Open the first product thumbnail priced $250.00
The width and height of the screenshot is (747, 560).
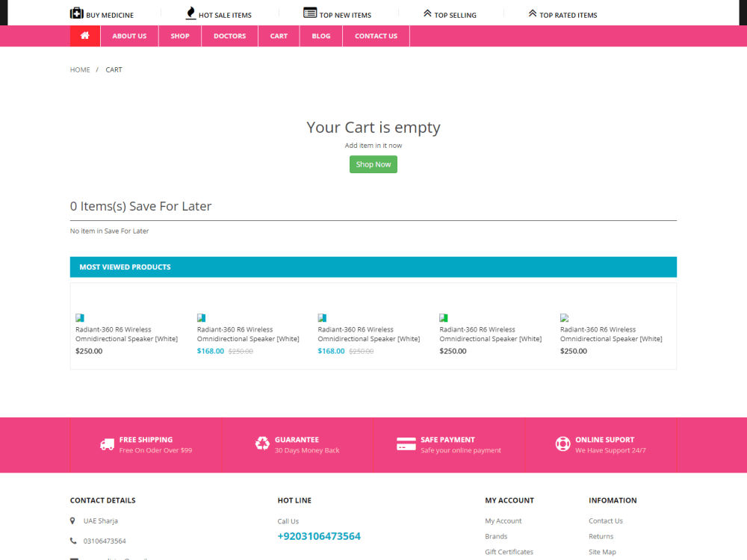pos(80,317)
